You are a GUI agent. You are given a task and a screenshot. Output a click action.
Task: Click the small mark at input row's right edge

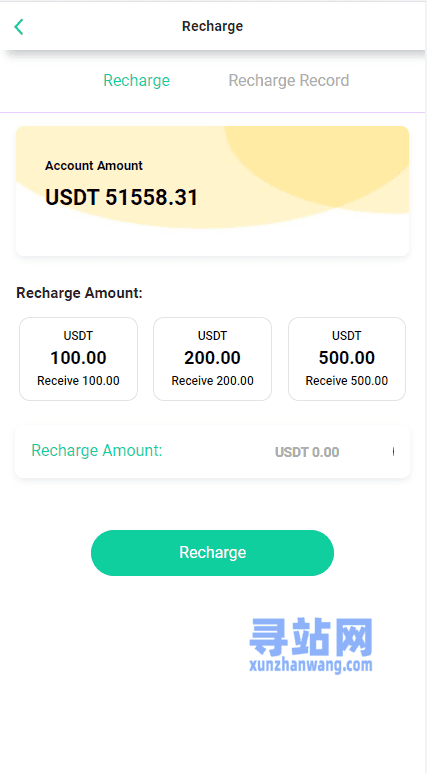[x=393, y=451]
